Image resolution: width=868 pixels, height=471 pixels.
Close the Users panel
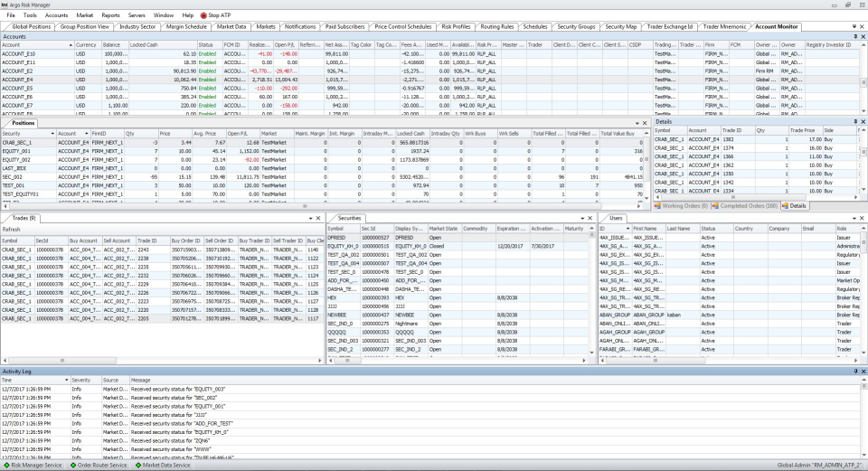click(863, 218)
